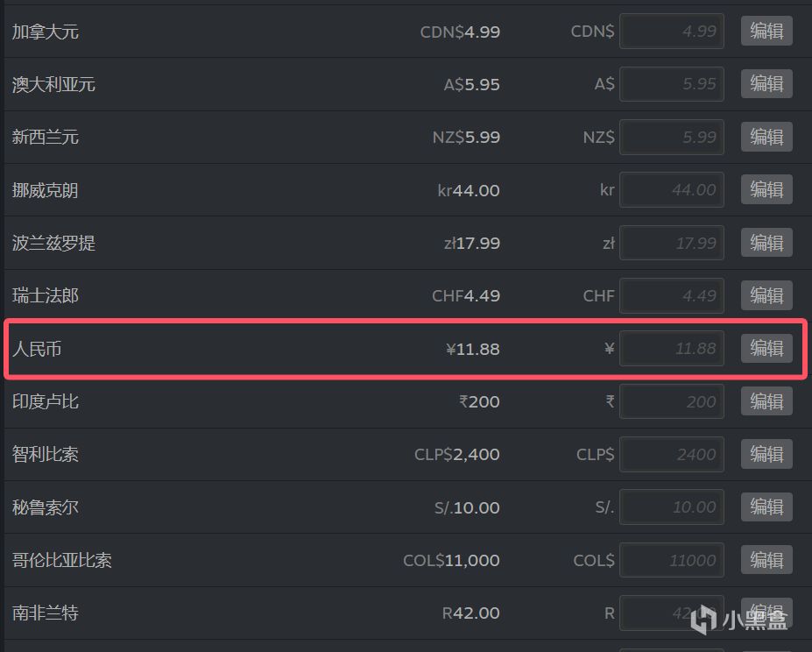
Task: Select the CDN$ price input field
Action: coord(672,31)
